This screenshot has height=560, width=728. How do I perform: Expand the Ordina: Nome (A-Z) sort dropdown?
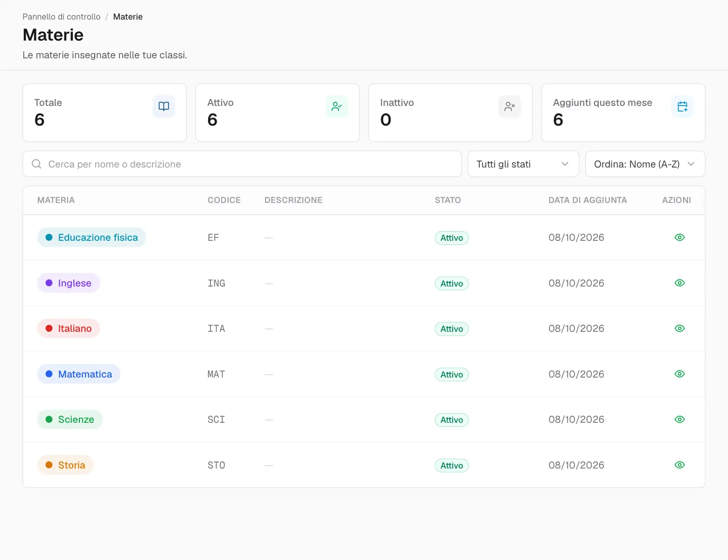coord(645,164)
